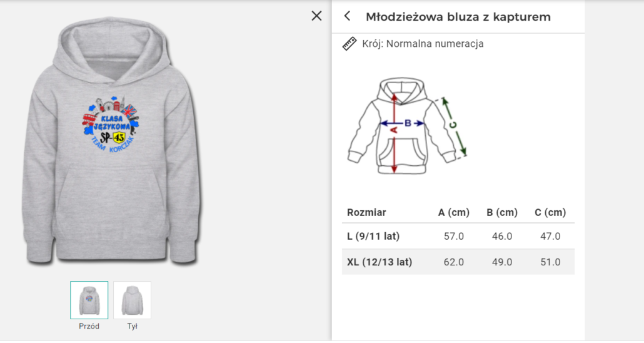Select the Tył hoodie thumbnail
The height and width of the screenshot is (343, 644).
(x=132, y=300)
